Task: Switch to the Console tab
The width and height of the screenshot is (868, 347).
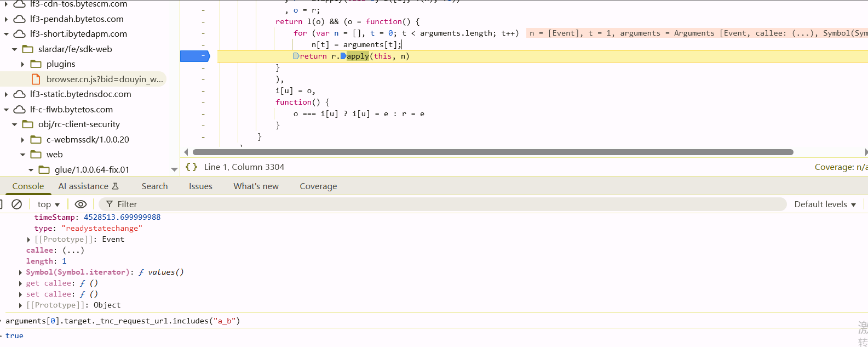Action: [28, 186]
